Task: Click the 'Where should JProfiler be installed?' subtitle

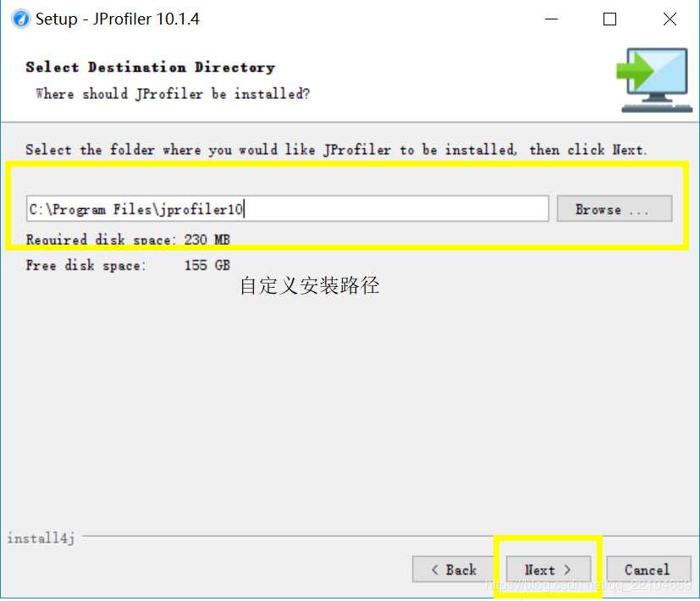Action: click(173, 94)
